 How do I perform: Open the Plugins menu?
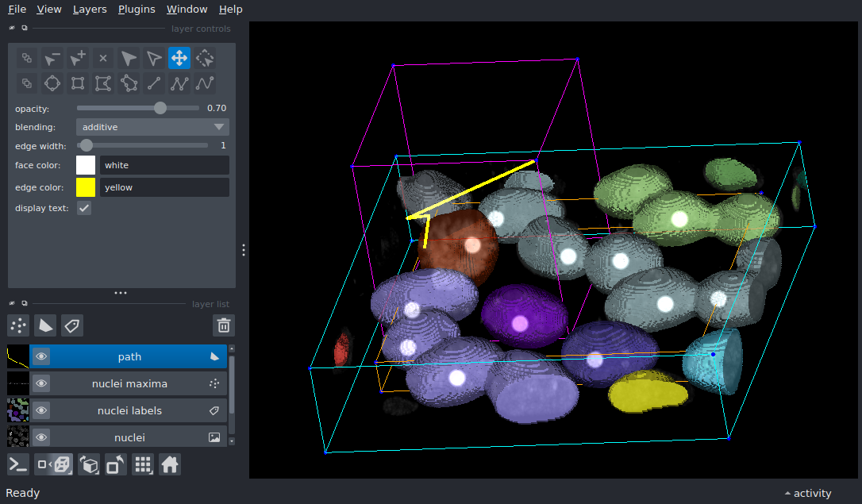(x=137, y=10)
